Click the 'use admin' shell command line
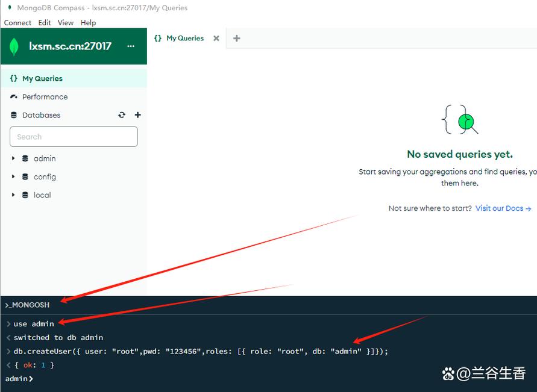Screen dimensions: 537x392 (x=34, y=324)
